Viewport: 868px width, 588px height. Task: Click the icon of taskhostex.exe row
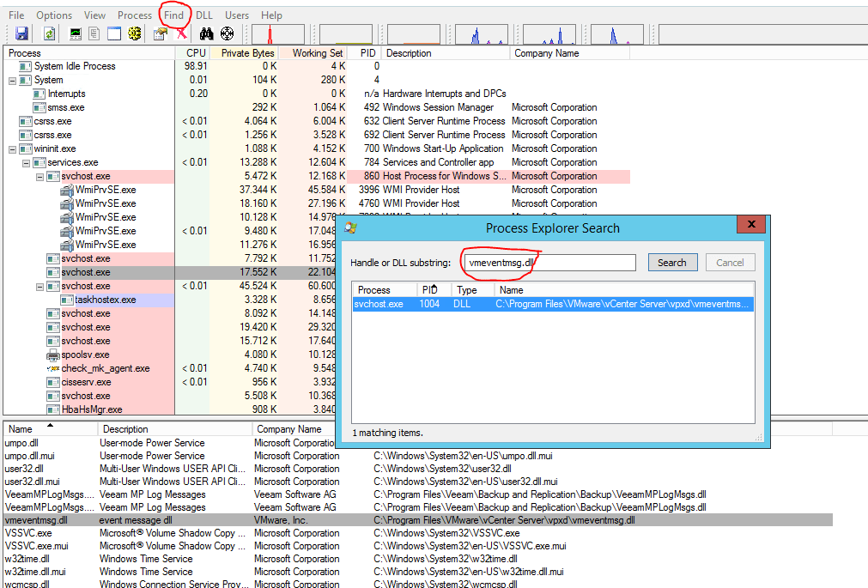(67, 300)
